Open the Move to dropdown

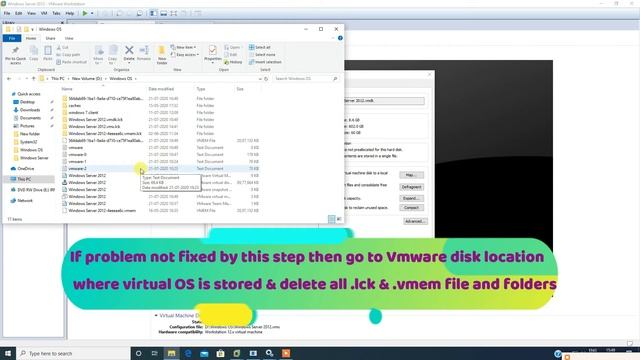coord(98,55)
